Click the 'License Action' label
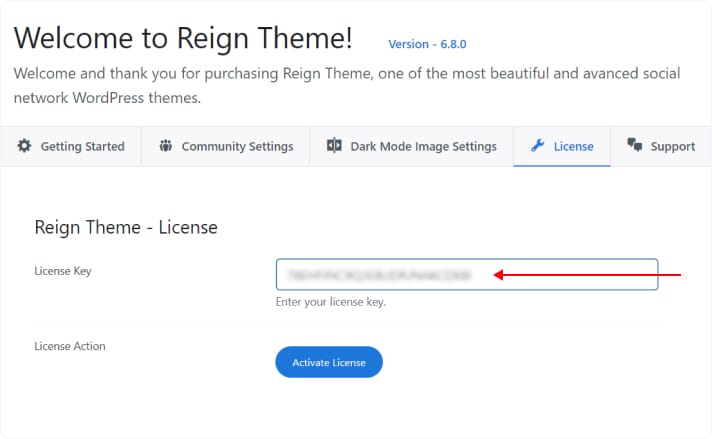The width and height of the screenshot is (712, 439). [70, 346]
